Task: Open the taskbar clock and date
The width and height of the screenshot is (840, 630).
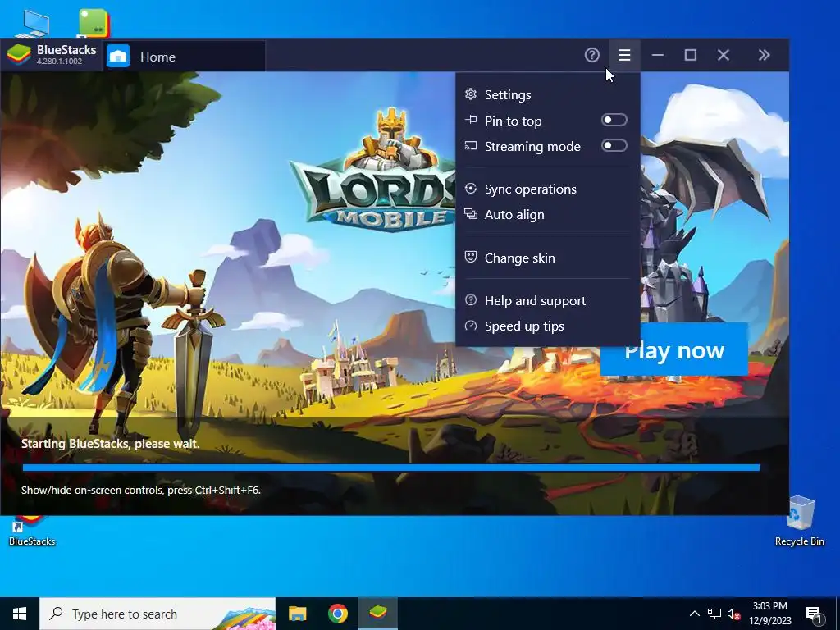Action: coord(769,614)
